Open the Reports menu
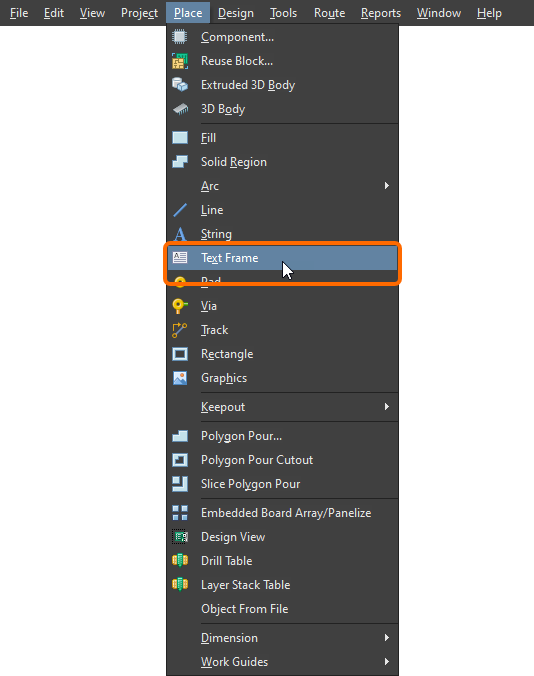 pos(381,13)
